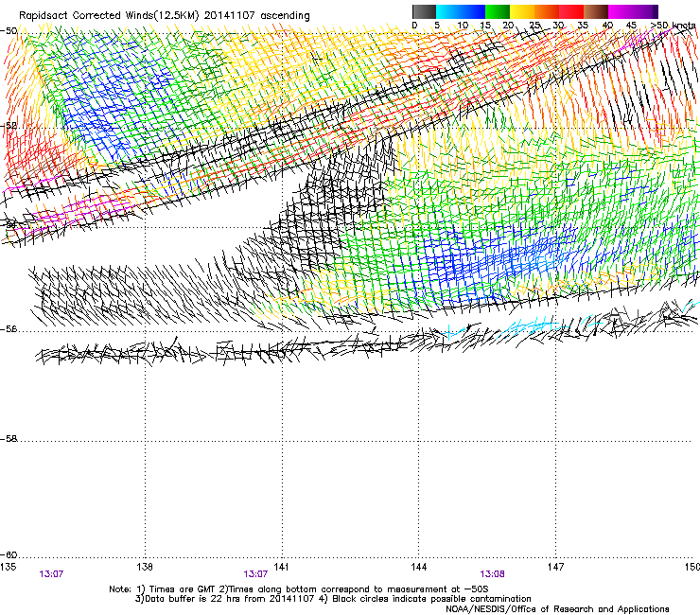
Task: Click the -52 latitude axis label
Action: 9,126
